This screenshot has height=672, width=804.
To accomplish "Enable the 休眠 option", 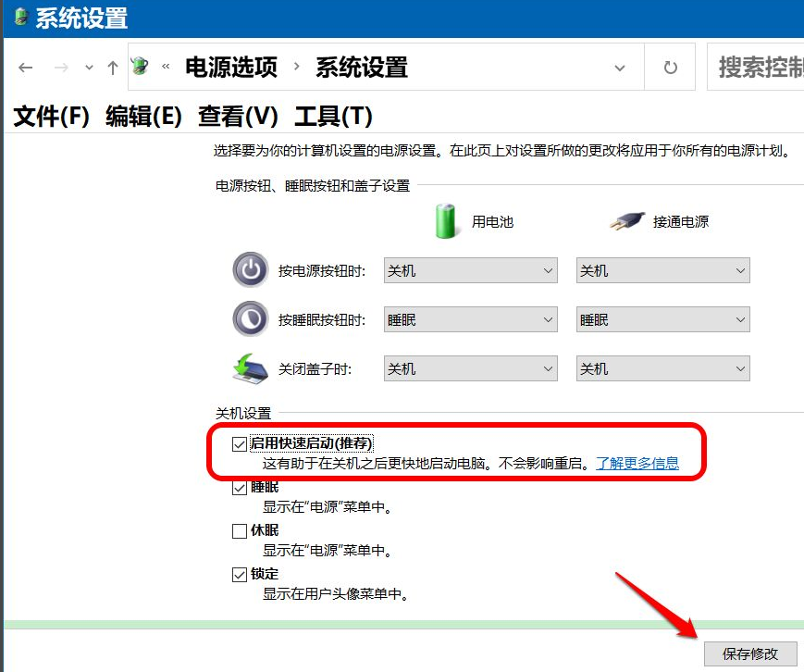I will pyautogui.click(x=240, y=530).
